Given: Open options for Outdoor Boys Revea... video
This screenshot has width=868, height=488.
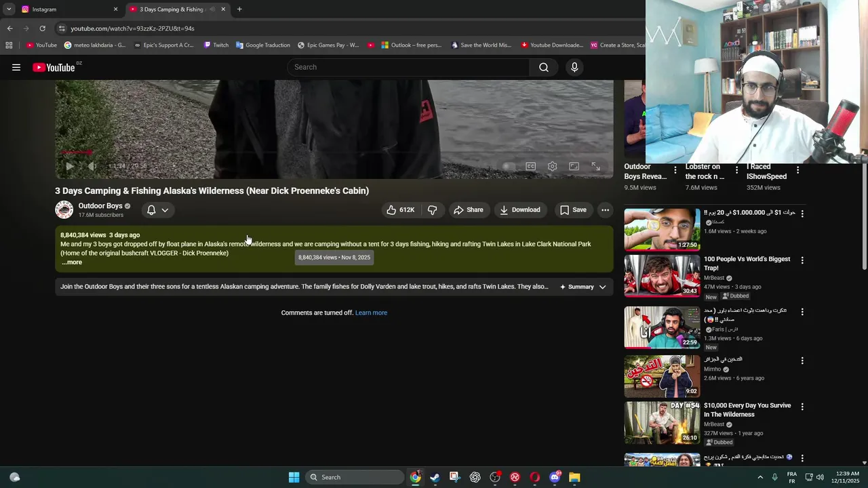Looking at the screenshot, I should click(675, 170).
